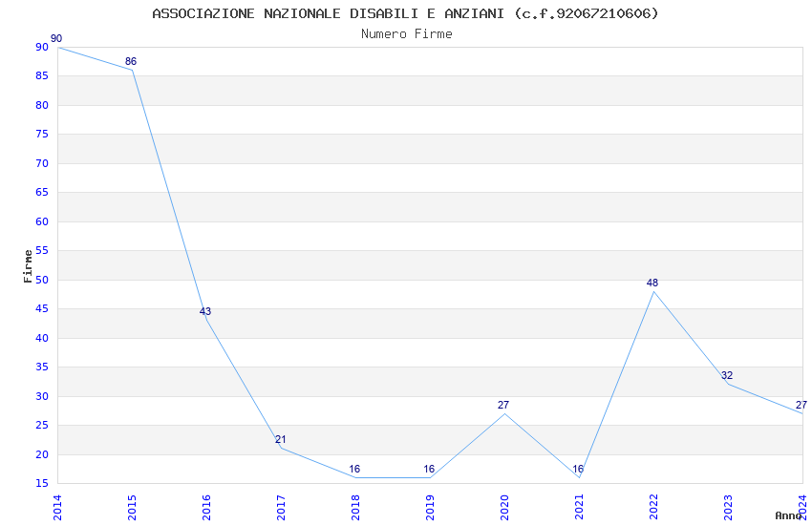Click the y-axis tick value 60
This screenshot has height=525, width=812.
[x=42, y=221]
